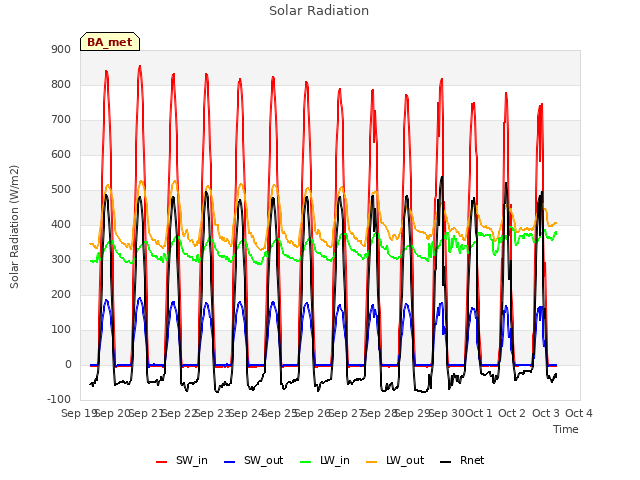The width and height of the screenshot is (640, 480).
Task: Click the -100 y-axis tick label
Action: point(59,399)
